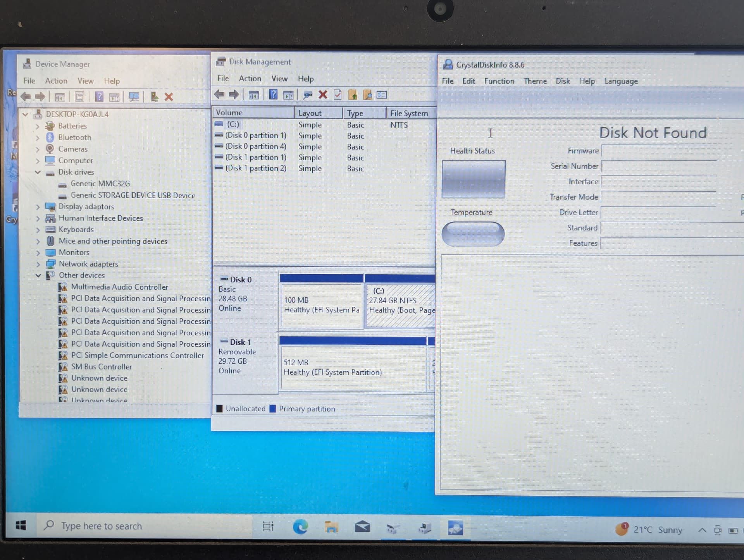This screenshot has width=744, height=560.
Task: Open Edit menu in CrystalDiskInfo
Action: coord(468,81)
